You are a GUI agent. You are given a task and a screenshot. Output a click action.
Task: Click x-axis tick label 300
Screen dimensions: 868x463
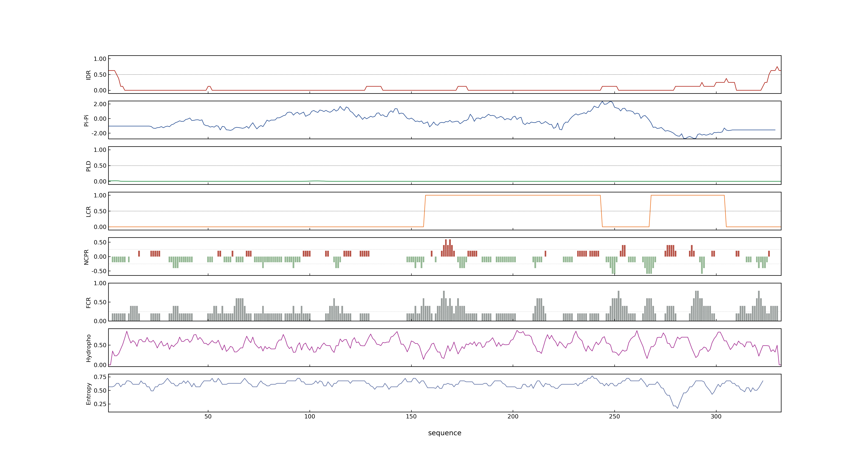716,416
